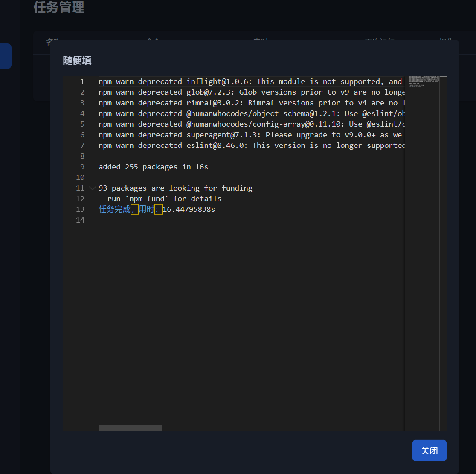Click line number 13 in the gutter

[80, 209]
